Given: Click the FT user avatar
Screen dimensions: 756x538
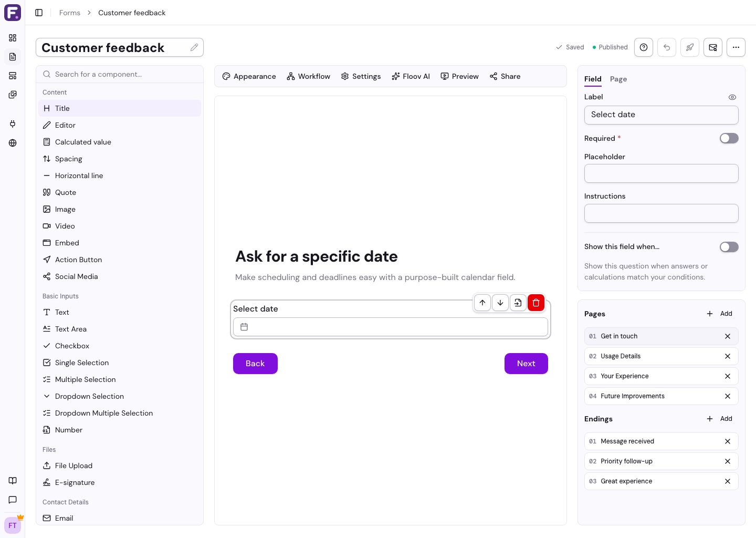Looking at the screenshot, I should [x=13, y=525].
